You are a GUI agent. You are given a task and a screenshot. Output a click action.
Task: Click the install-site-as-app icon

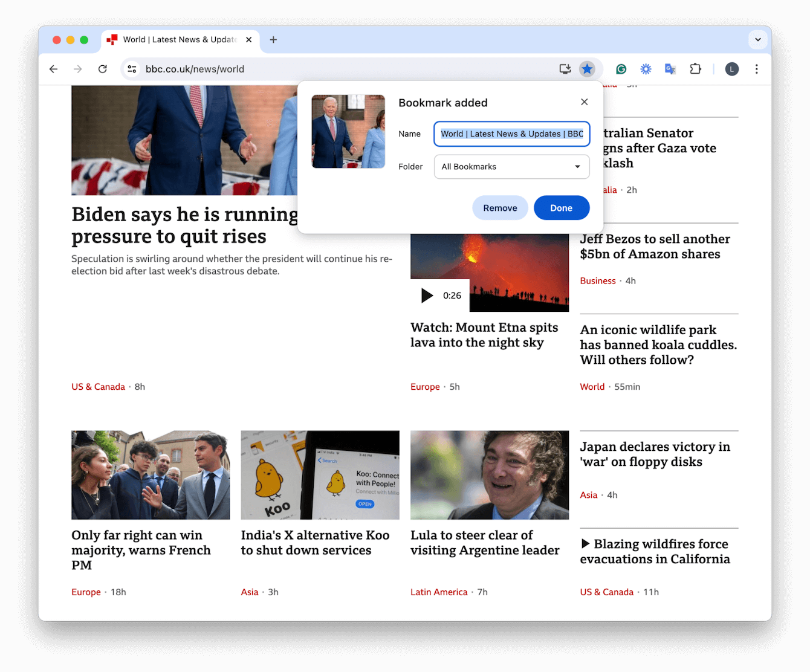(x=564, y=68)
